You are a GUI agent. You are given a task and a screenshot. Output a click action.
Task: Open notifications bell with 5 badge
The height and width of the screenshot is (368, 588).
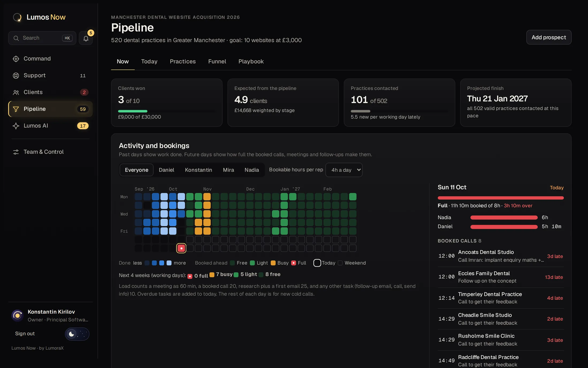pyautogui.click(x=86, y=38)
